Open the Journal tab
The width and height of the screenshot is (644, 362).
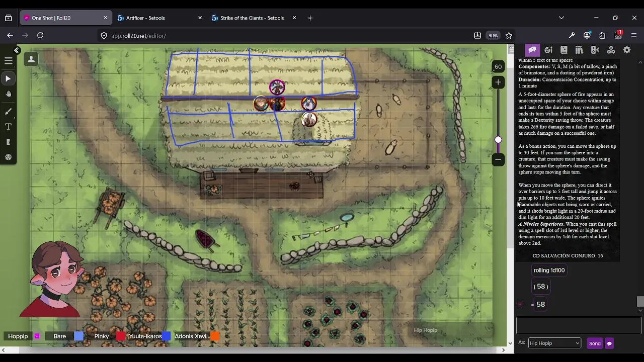tap(564, 50)
